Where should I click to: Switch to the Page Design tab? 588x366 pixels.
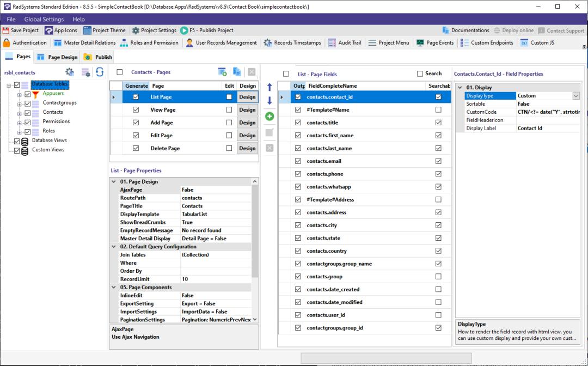[x=57, y=56]
